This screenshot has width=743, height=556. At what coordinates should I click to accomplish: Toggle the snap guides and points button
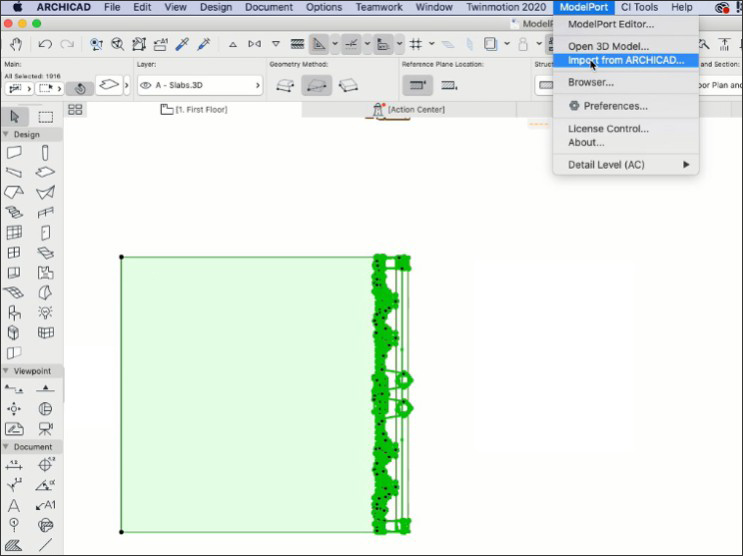click(x=351, y=44)
